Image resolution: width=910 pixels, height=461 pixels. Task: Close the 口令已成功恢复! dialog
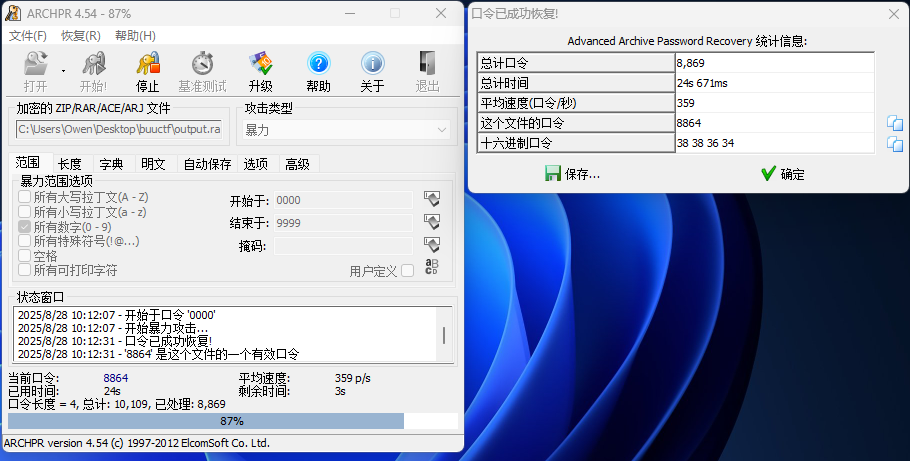(x=894, y=14)
